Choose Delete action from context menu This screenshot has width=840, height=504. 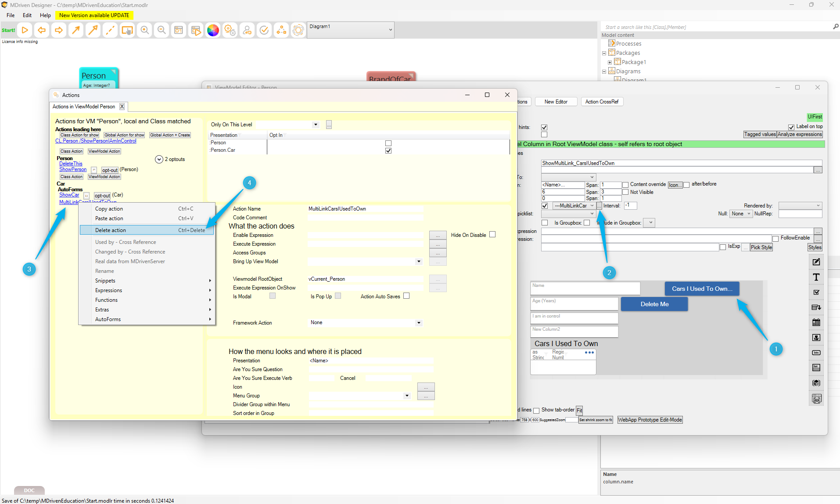pyautogui.click(x=111, y=230)
